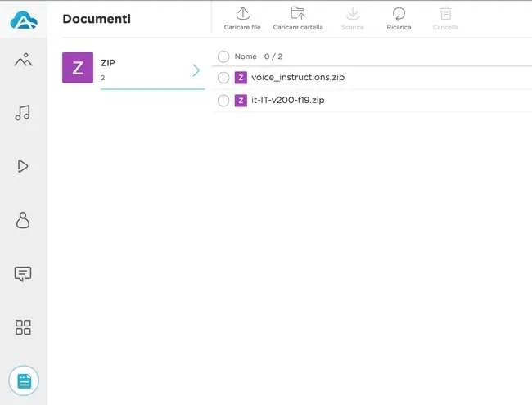Click the voice_instructions.zip file name

click(x=298, y=78)
